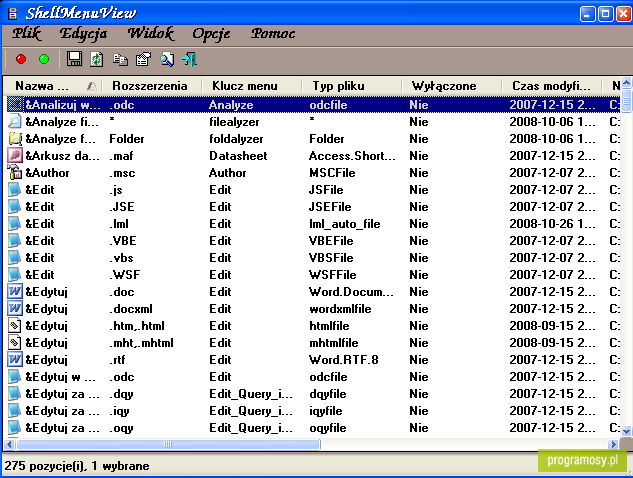Click the vertical scrollbar down arrow
Screen dimensions: 633x478
click(x=626, y=432)
